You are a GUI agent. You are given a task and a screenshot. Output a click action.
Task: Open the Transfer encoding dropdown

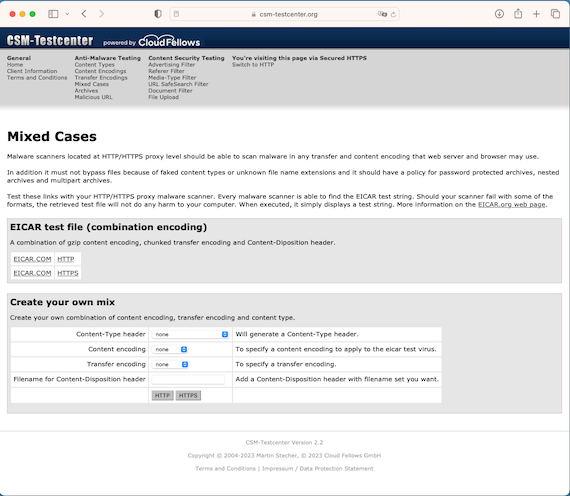170,364
